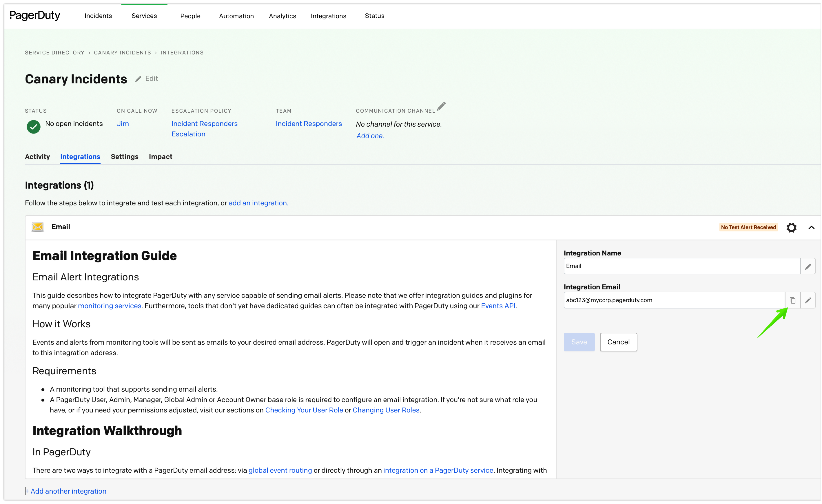Image resolution: width=822 pixels, height=504 pixels.
Task: Click the Email Integration Guide heading
Action: [x=104, y=256]
